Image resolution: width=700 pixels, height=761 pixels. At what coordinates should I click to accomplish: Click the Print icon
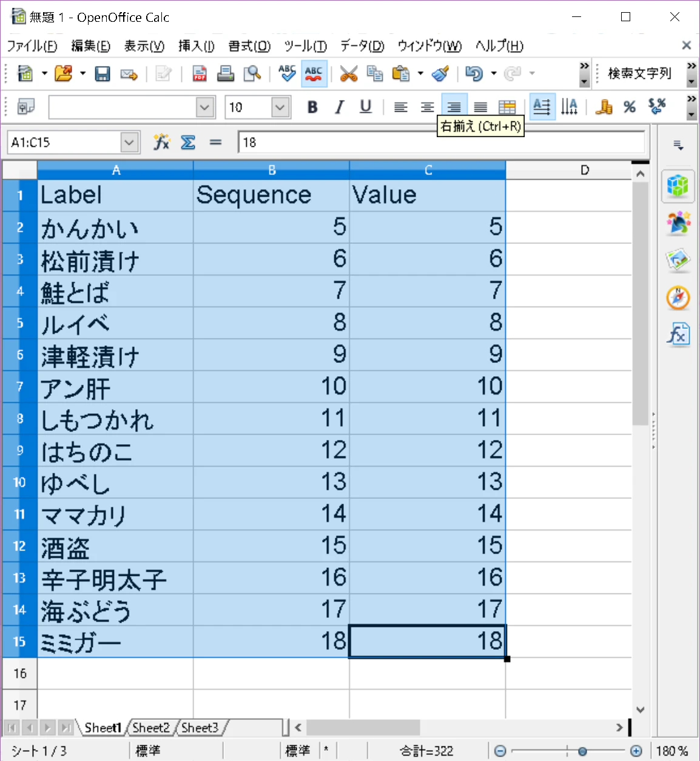[x=226, y=74]
